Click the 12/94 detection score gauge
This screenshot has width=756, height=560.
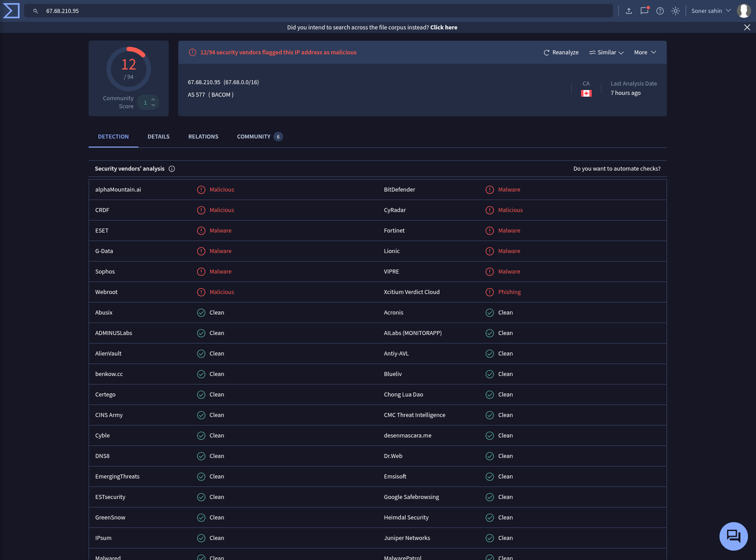129,69
